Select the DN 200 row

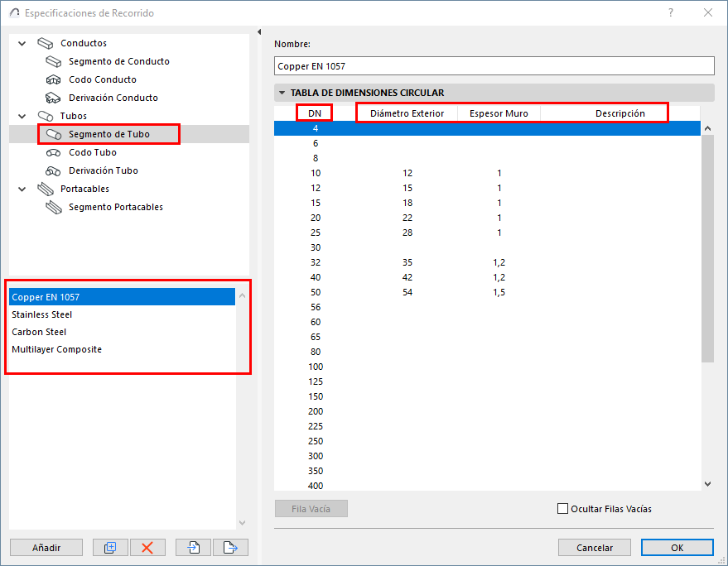[x=487, y=411]
